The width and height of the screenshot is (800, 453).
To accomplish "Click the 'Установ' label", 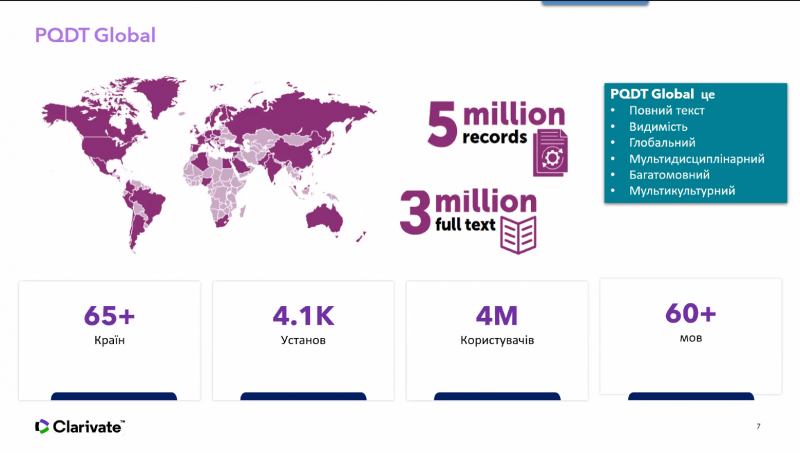I will coord(303,340).
